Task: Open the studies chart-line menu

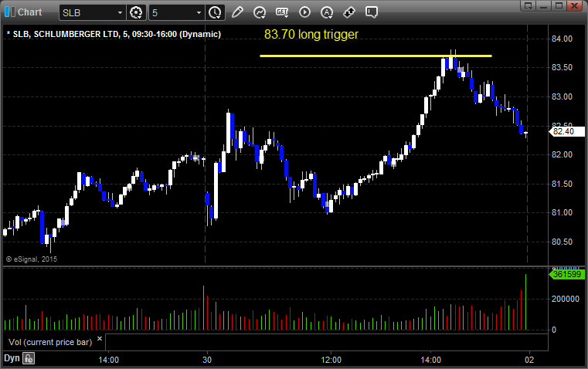Action: 260,12
